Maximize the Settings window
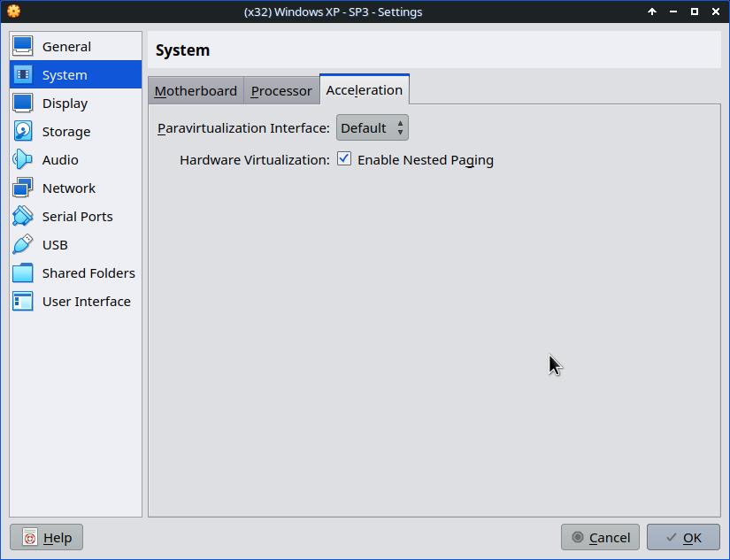Viewport: 730px width, 560px height. 694,12
